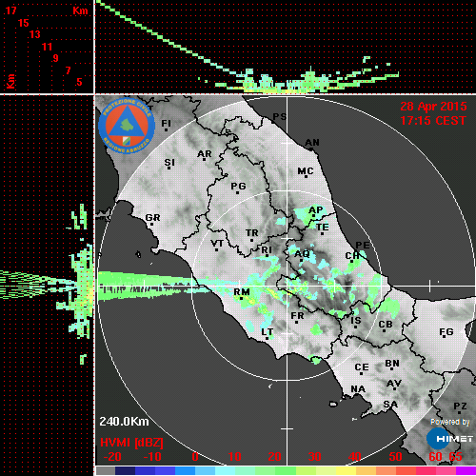
Task: Click the Protezione Civile Abruzzo logo
Action: [x=127, y=126]
